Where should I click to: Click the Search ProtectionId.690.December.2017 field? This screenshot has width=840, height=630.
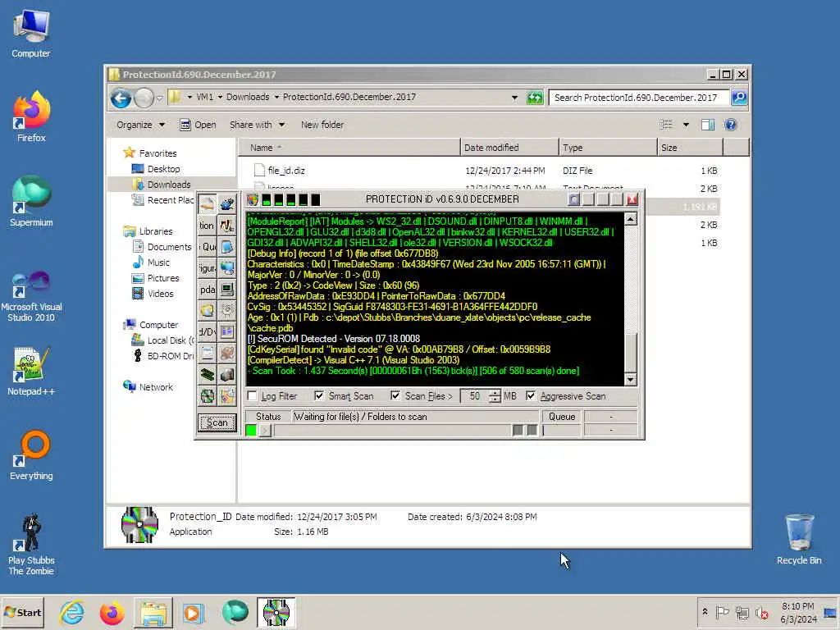tap(638, 98)
